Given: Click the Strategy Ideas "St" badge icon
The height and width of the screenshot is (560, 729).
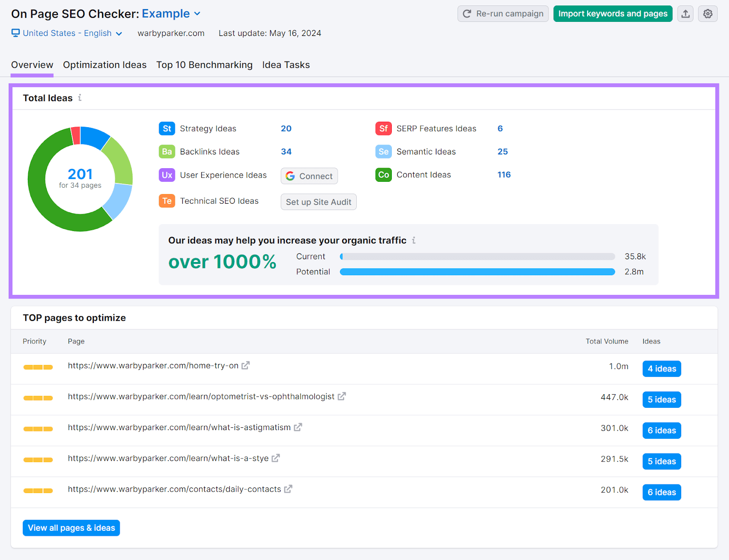Looking at the screenshot, I should [167, 128].
